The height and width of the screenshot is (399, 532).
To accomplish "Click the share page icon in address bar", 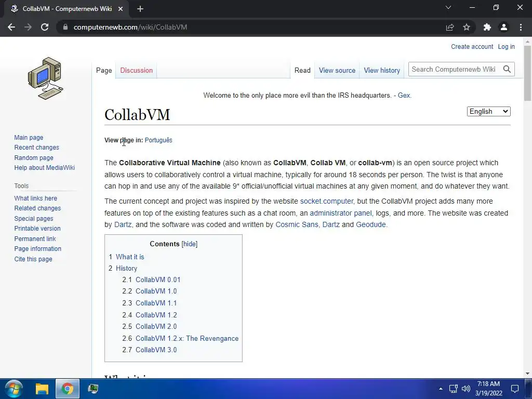I will pos(450,27).
